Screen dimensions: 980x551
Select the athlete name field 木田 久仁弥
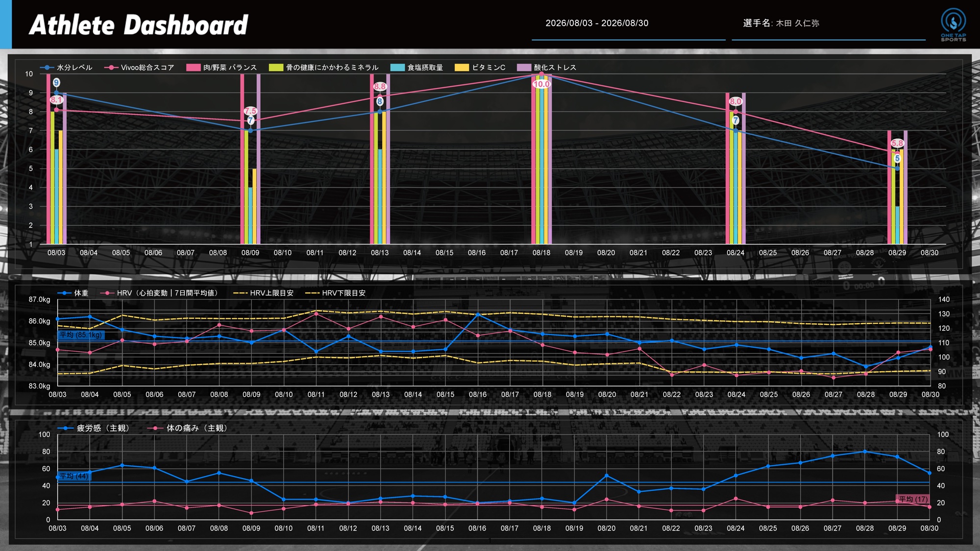(829, 24)
